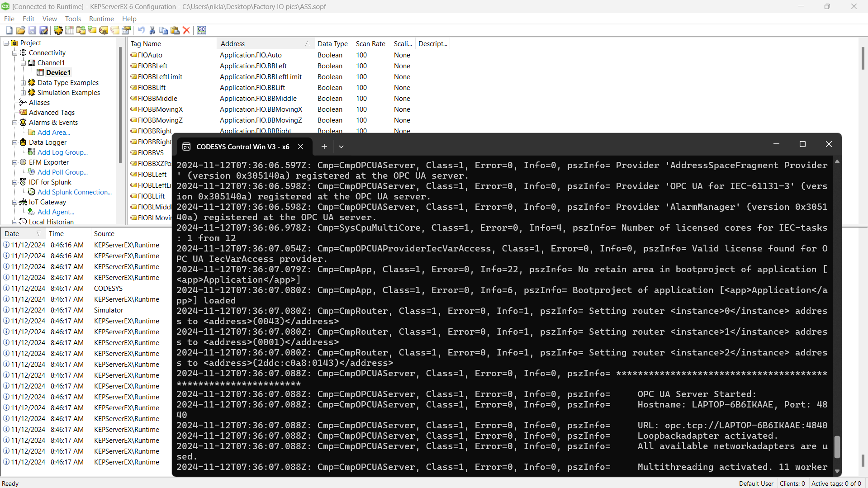Viewport: 868px width, 488px height.
Task: Open the New Tag Group tool
Action: point(81,30)
